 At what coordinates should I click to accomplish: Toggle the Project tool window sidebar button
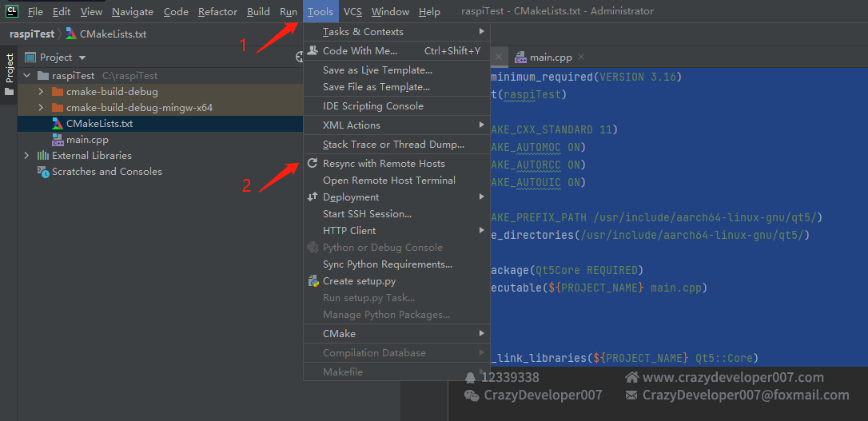tap(9, 74)
